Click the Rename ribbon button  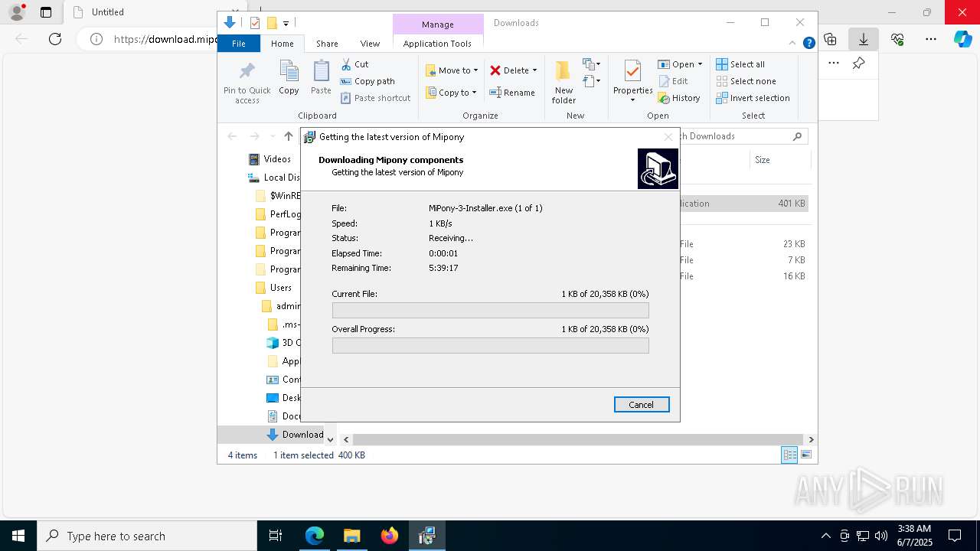click(x=512, y=93)
